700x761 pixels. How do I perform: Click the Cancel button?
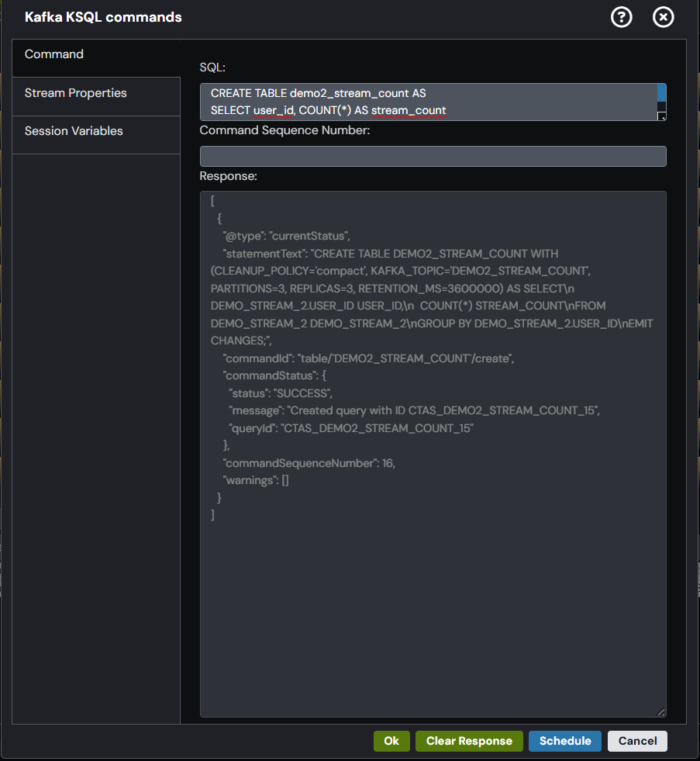coord(637,741)
